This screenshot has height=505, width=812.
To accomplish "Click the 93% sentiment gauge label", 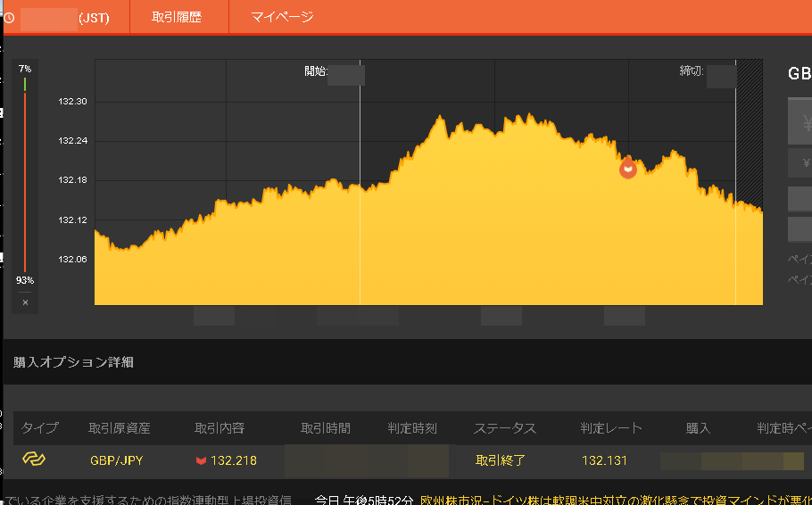I will [25, 280].
